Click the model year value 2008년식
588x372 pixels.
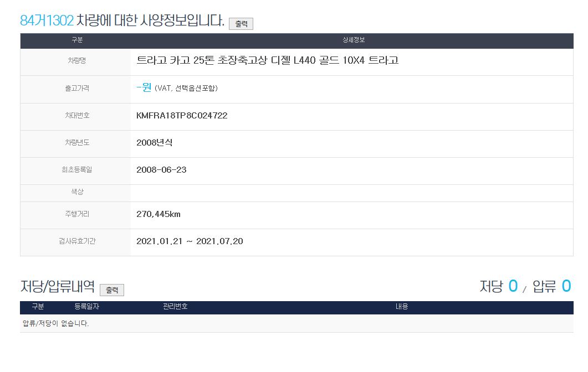(154, 143)
